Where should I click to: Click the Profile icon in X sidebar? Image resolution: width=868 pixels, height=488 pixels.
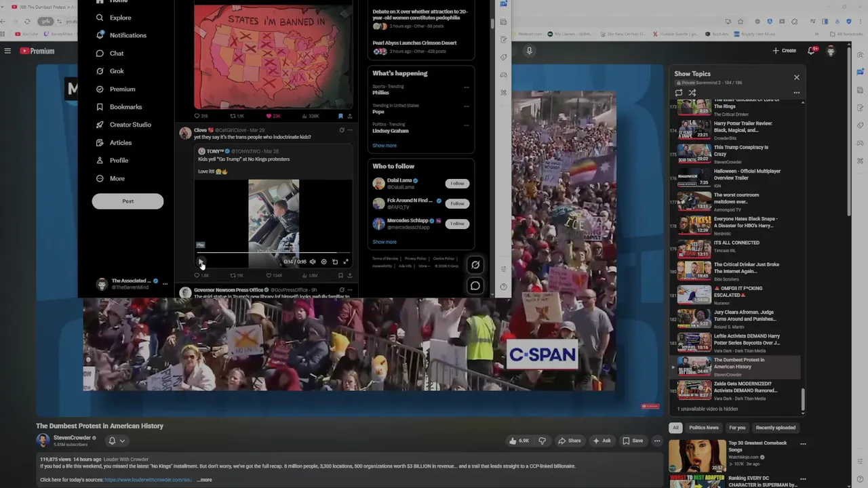(100, 161)
